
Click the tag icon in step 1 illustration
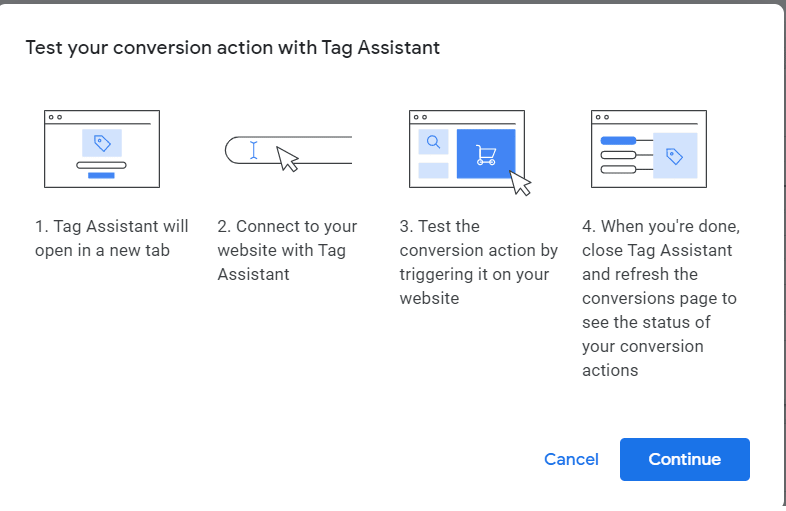tap(101, 142)
